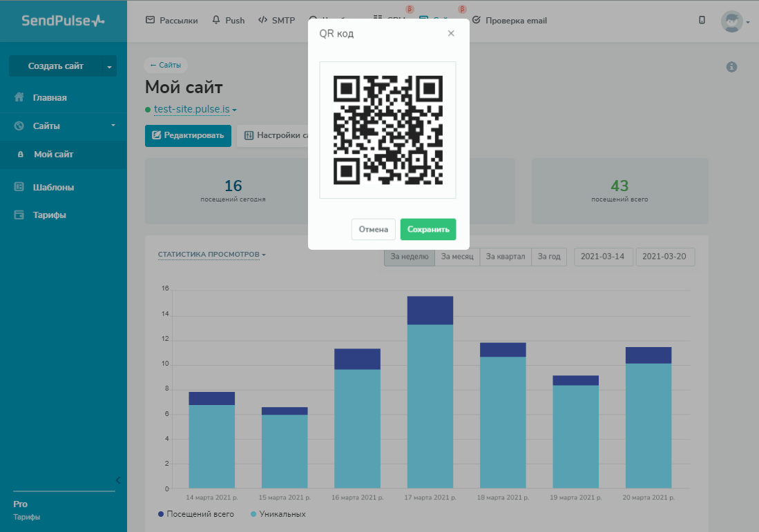Expand the arrow next to user avatar
The width and height of the screenshot is (759, 532).
coord(748,22)
